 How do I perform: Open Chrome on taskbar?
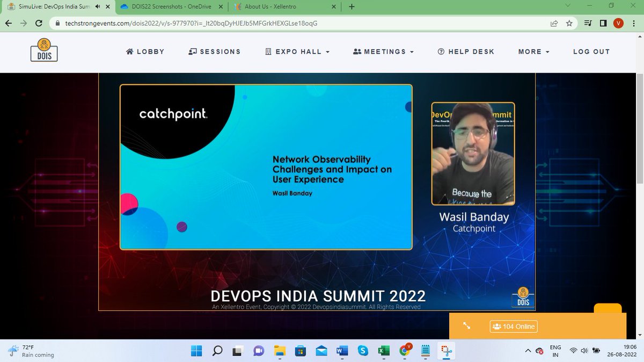point(405,350)
